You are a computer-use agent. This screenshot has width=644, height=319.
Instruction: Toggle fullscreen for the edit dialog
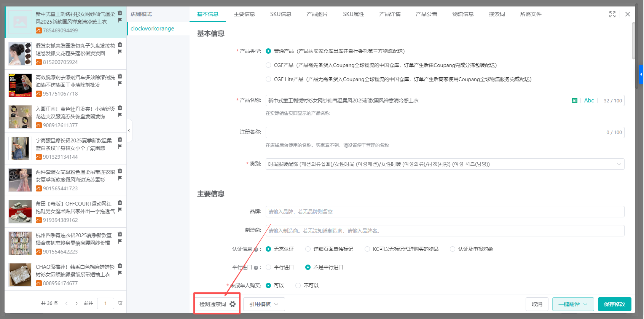612,14
